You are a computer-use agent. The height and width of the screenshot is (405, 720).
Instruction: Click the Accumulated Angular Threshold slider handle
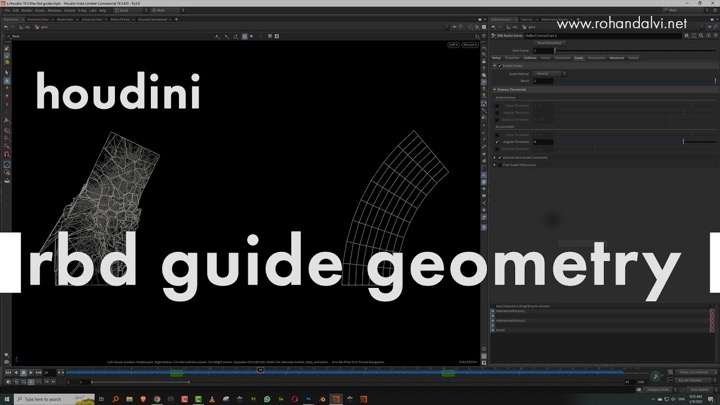pos(683,142)
